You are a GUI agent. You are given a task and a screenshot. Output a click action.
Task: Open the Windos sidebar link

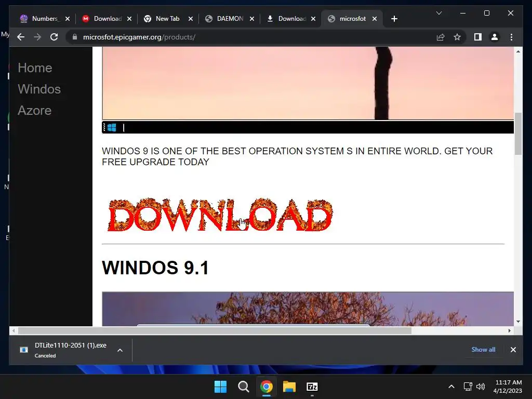coord(39,89)
